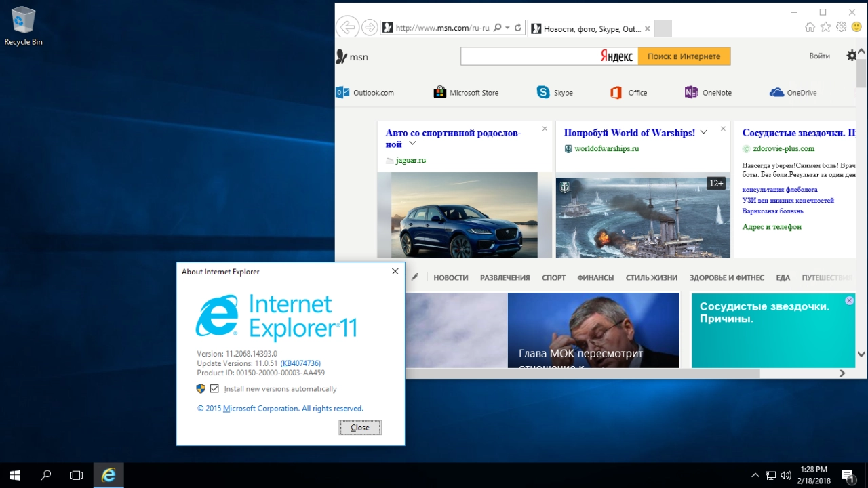Click the taskbar search magnifier
868x488 pixels.
(45, 475)
